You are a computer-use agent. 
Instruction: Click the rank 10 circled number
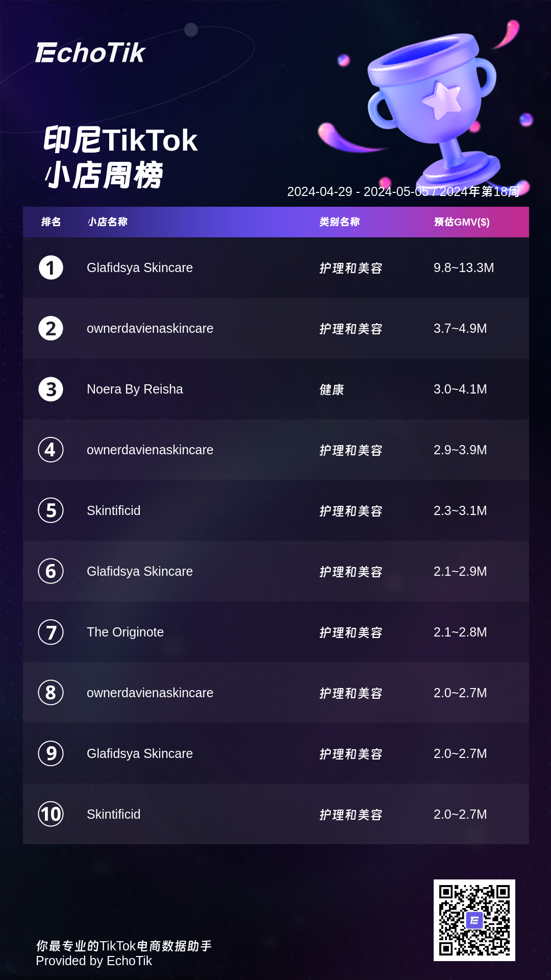point(51,814)
